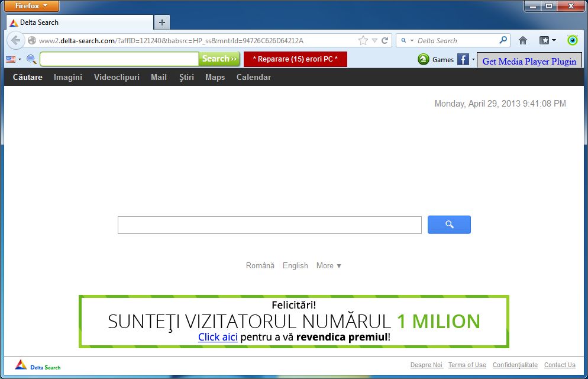
Task: Open the search engine selector dropdown
Action: pyautogui.click(x=407, y=40)
